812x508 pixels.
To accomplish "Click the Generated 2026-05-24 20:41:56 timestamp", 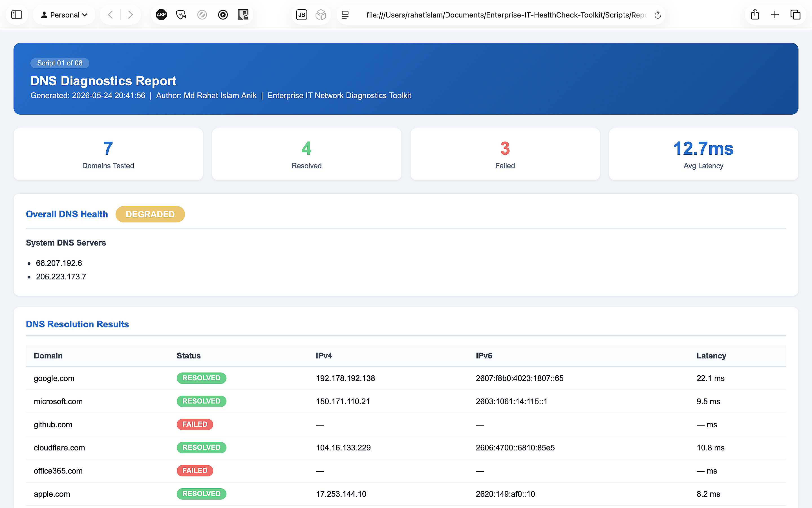I will tap(88, 95).
